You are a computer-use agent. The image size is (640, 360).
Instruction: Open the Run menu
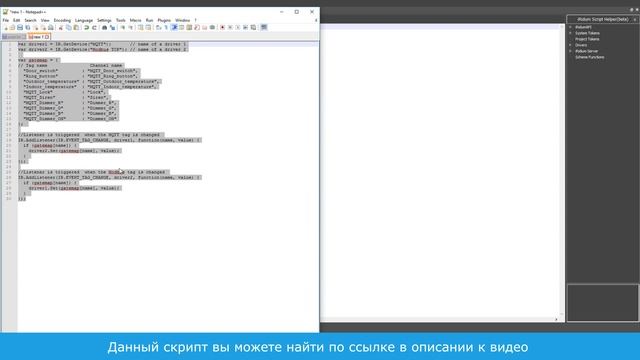(x=149, y=20)
